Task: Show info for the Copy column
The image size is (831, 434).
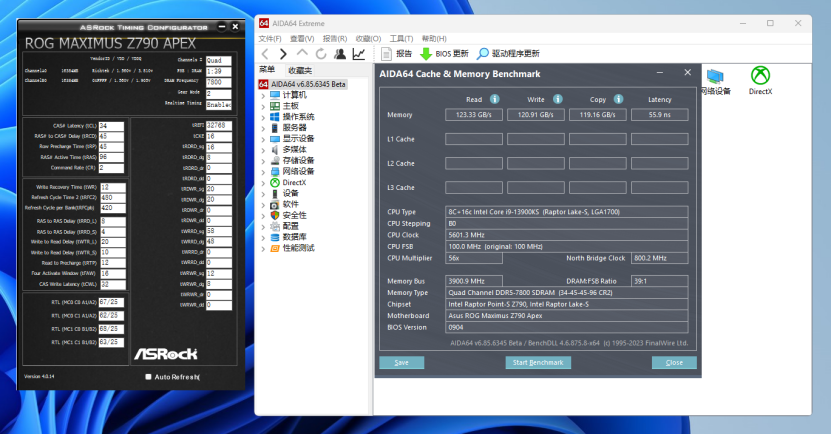Action: [618, 99]
